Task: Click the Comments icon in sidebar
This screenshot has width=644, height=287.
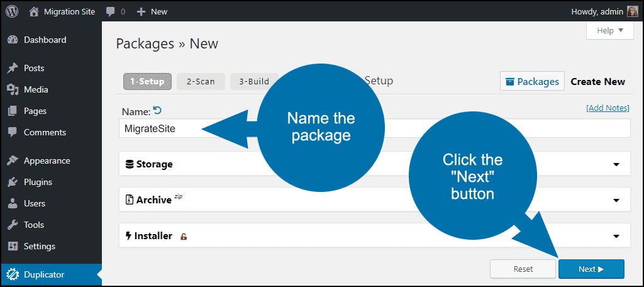Action: [13, 132]
